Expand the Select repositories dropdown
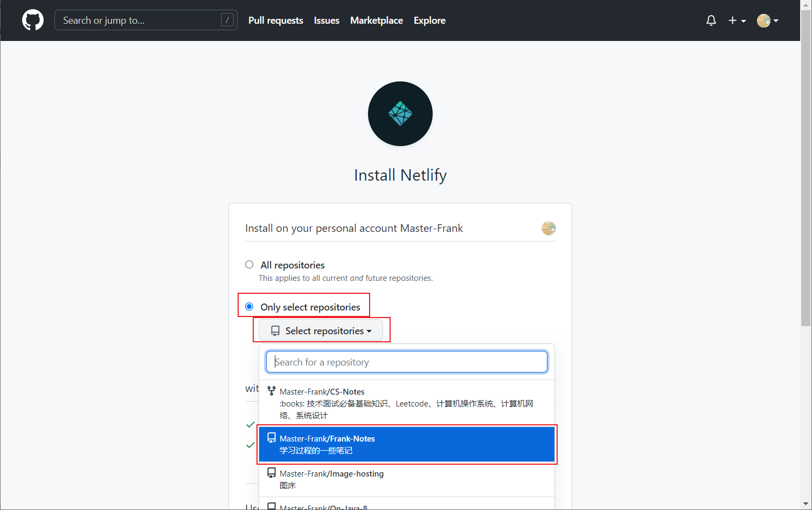The image size is (812, 510). [x=321, y=330]
